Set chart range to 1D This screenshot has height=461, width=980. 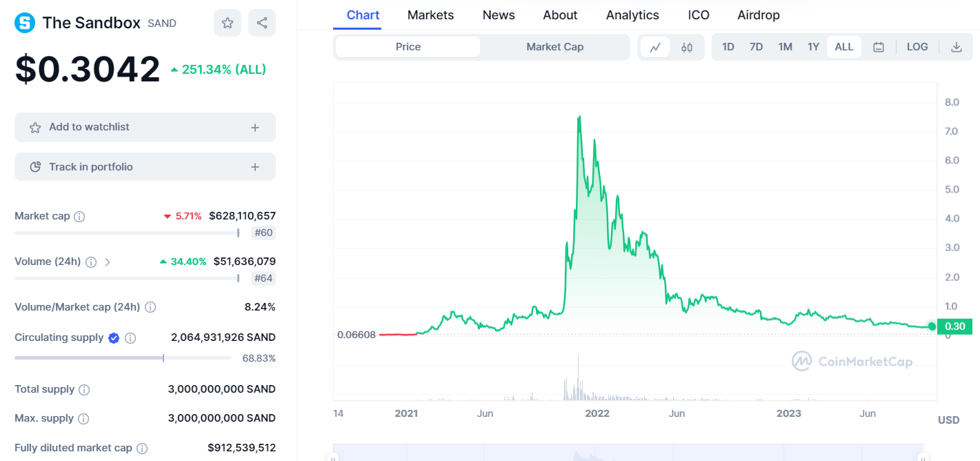728,47
